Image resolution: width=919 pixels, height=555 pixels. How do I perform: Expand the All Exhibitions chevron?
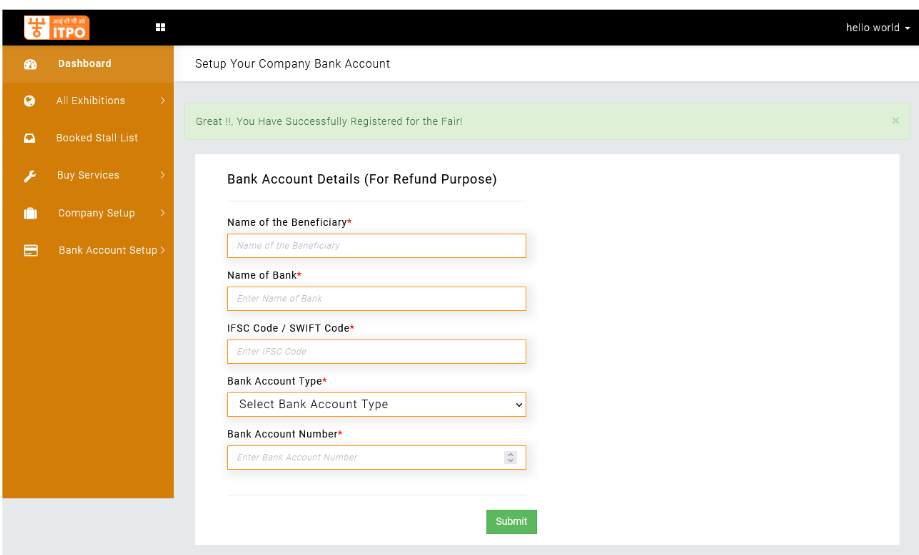pos(162,101)
